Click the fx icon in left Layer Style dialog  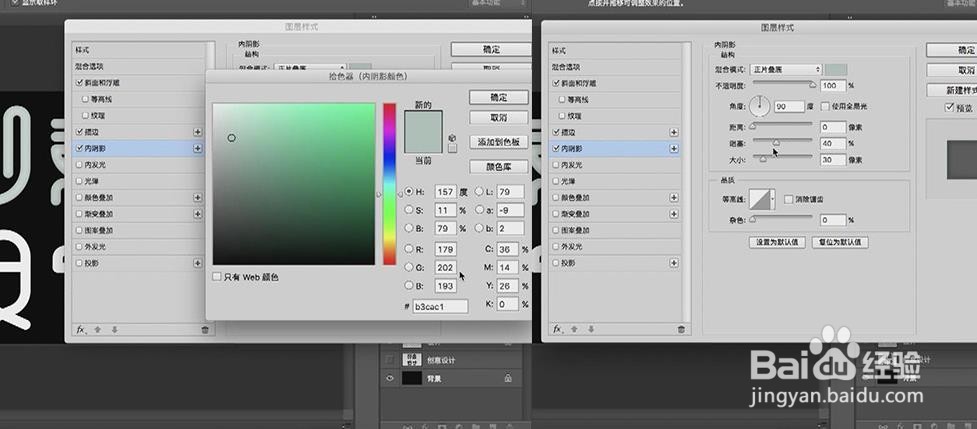tap(80, 329)
